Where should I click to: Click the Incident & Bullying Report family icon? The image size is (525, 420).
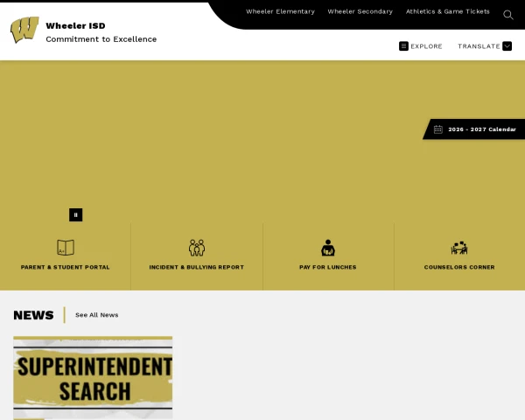pyautogui.click(x=197, y=248)
